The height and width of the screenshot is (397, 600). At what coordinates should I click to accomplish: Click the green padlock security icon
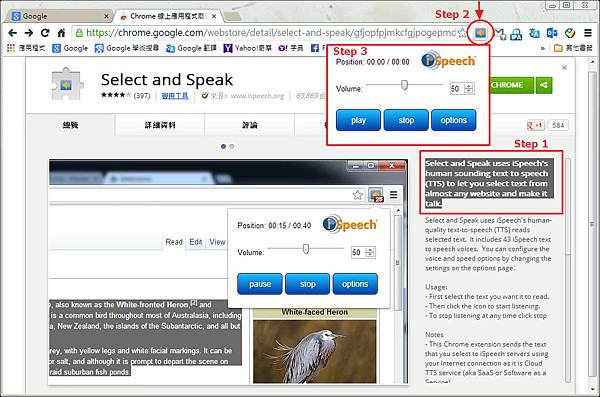(x=79, y=33)
